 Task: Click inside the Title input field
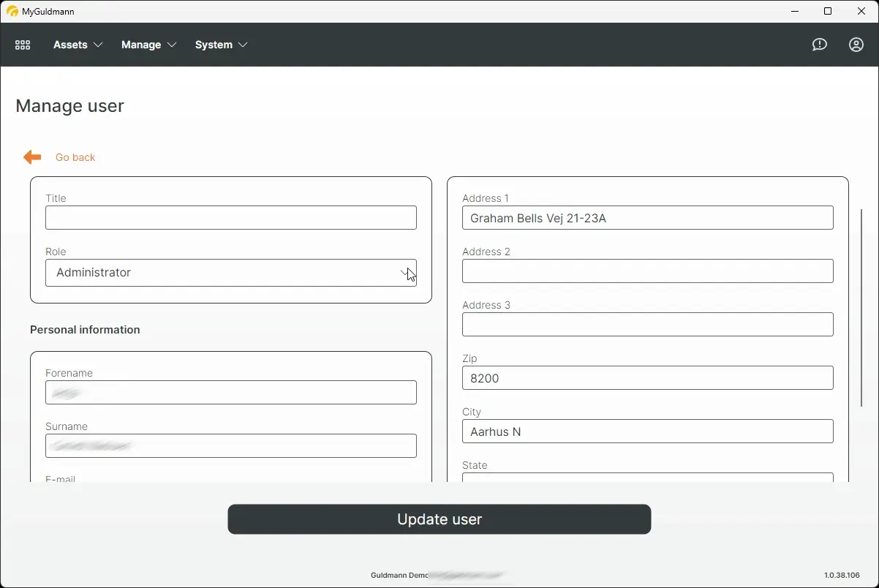tap(231, 217)
